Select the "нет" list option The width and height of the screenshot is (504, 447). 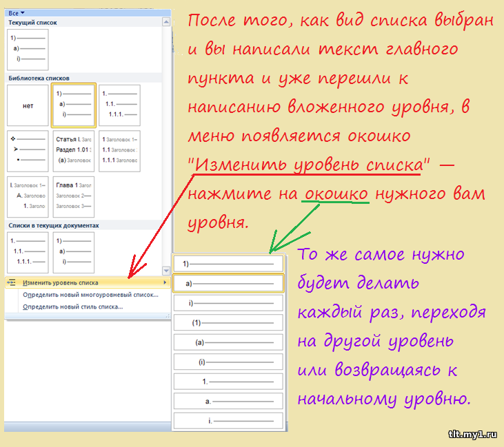click(28, 106)
